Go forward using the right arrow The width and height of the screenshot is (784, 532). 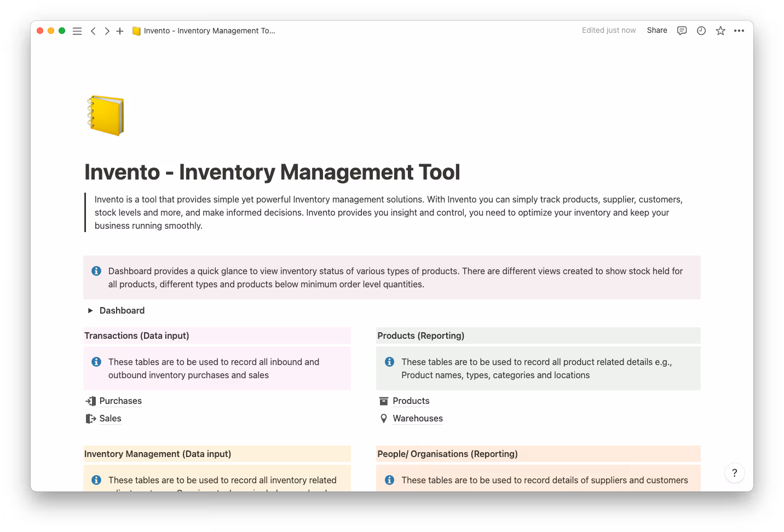point(107,31)
